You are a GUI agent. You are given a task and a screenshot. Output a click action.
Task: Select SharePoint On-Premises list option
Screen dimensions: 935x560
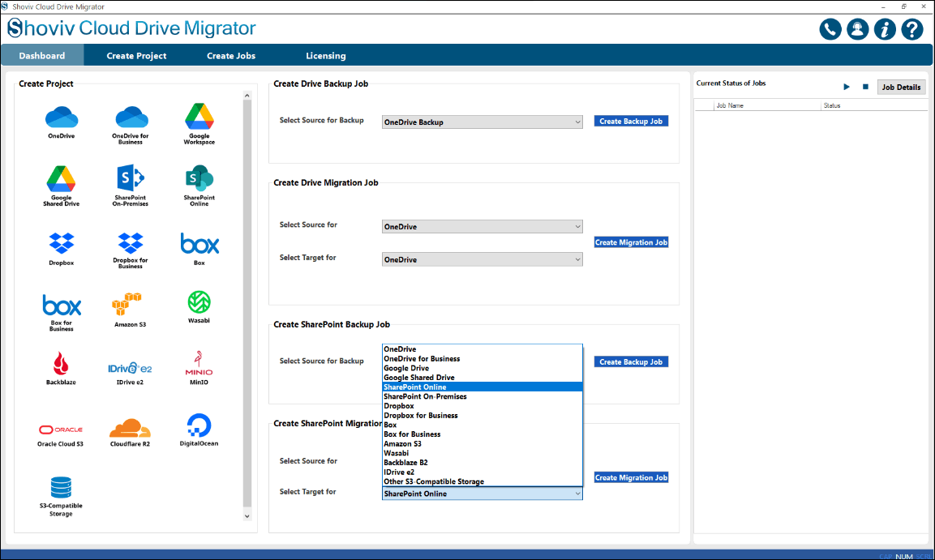point(482,396)
